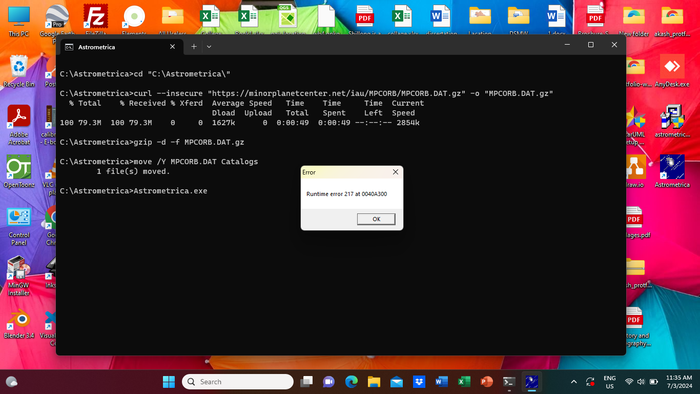Image resolution: width=700 pixels, height=394 pixels.
Task: Select the Astrometrica terminal tab
Action: pos(121,47)
